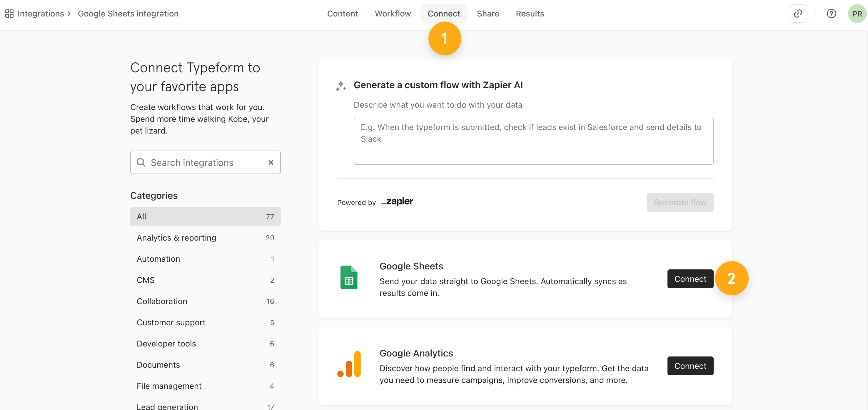
Task: Switch to the Workflow tab
Action: [393, 14]
